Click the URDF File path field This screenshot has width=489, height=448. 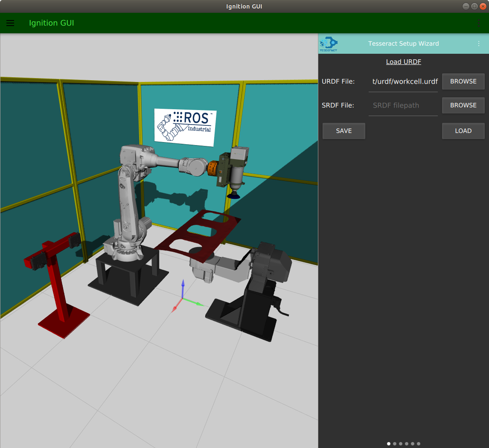tap(403, 81)
